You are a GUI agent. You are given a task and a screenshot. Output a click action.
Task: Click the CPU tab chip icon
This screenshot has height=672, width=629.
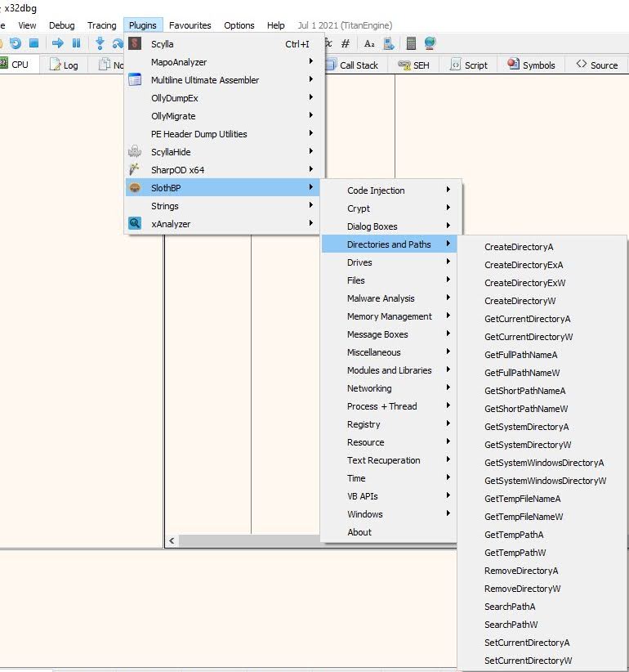coord(4,64)
